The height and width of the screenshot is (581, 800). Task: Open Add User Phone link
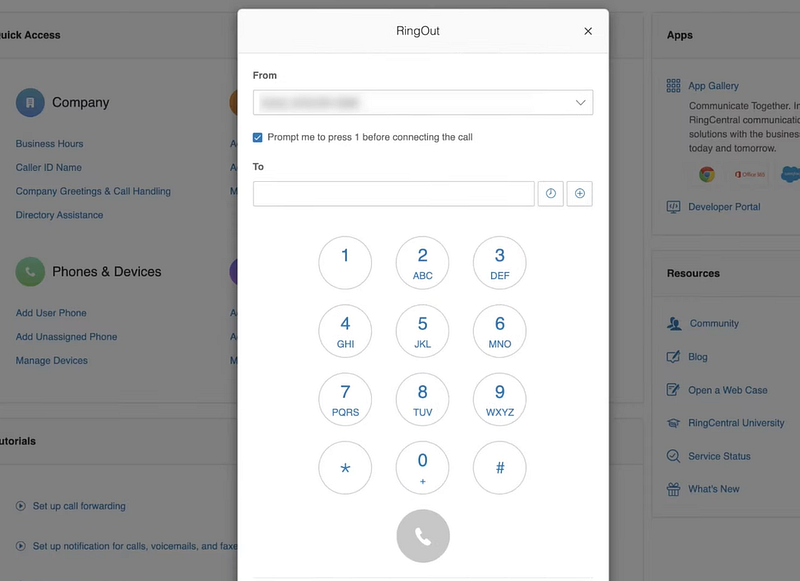coord(51,313)
